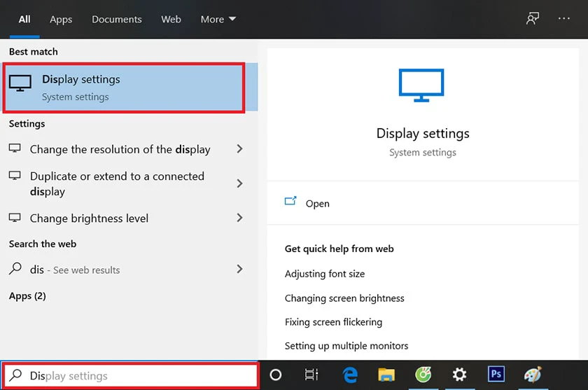This screenshot has width=588, height=390.
Task: Click the Display settings search input box
Action: [130, 375]
